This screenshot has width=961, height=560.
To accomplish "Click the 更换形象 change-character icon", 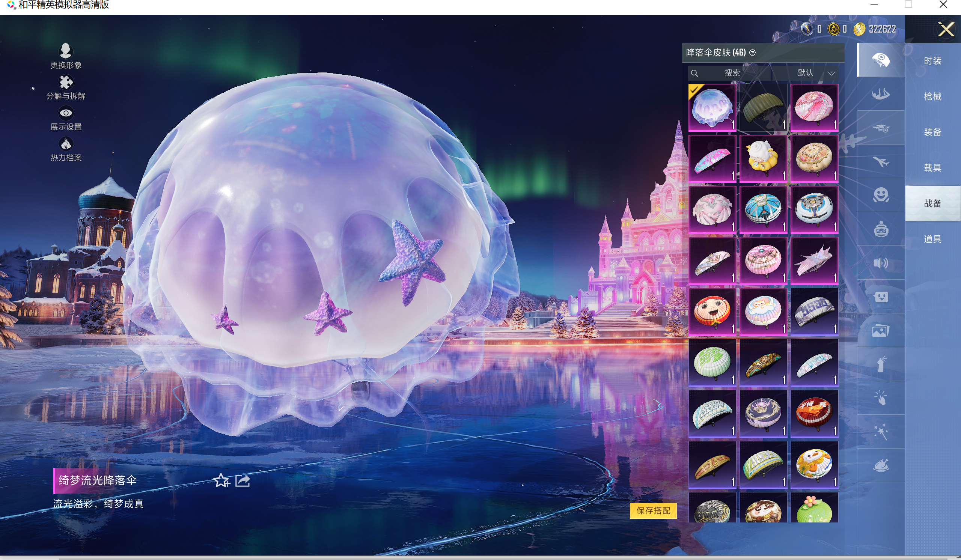I will (x=66, y=51).
